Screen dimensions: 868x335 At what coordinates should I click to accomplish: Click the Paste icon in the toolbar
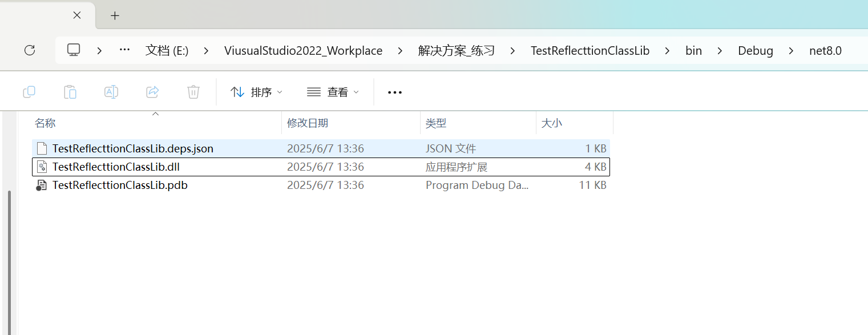coord(70,92)
